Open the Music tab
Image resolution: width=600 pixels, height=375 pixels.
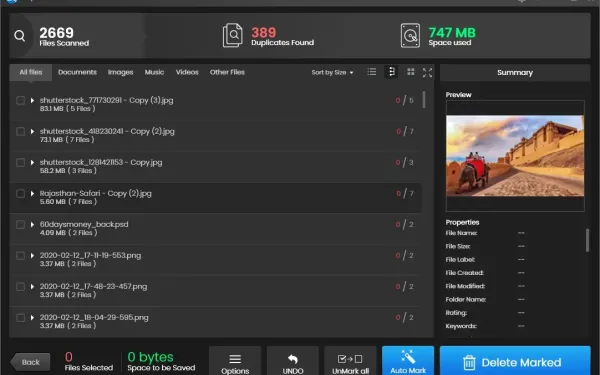[x=154, y=72]
